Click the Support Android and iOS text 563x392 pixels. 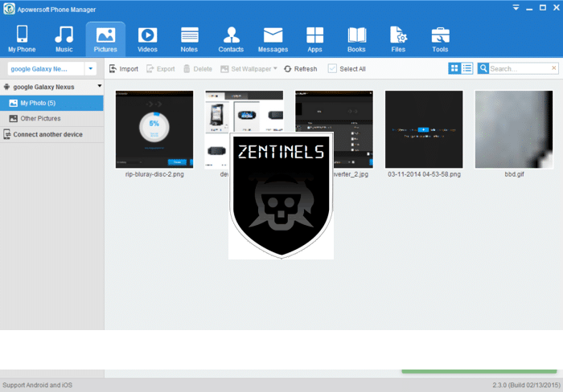tap(37, 386)
